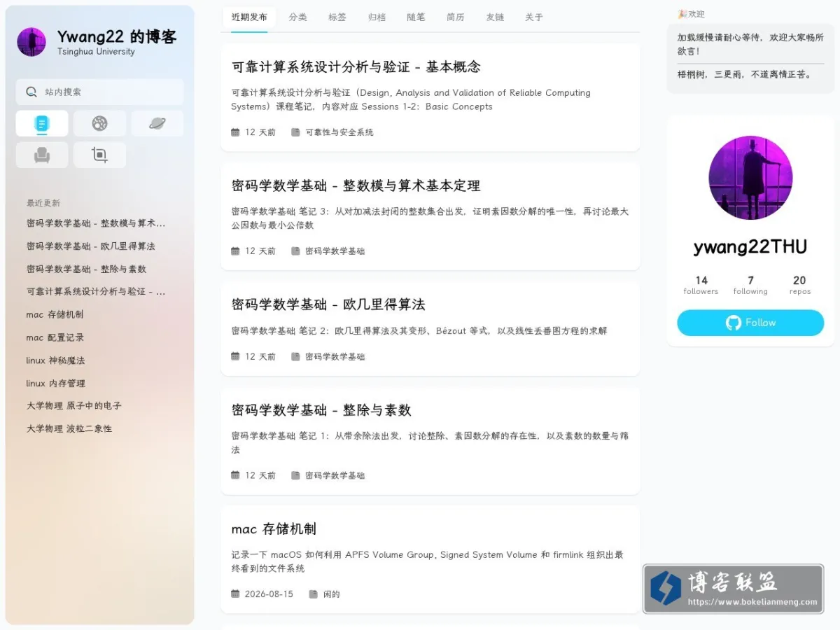Open the 关于 tab
The image size is (840, 630).
click(x=534, y=17)
